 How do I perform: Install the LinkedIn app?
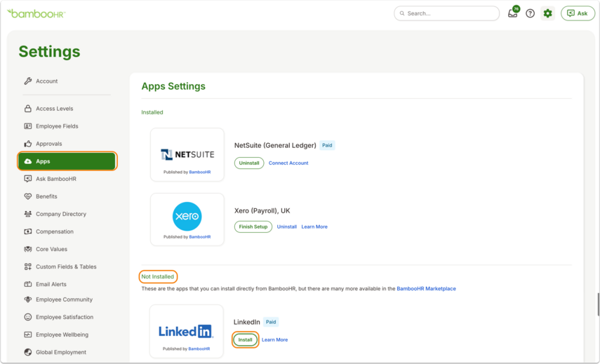pyautogui.click(x=246, y=339)
